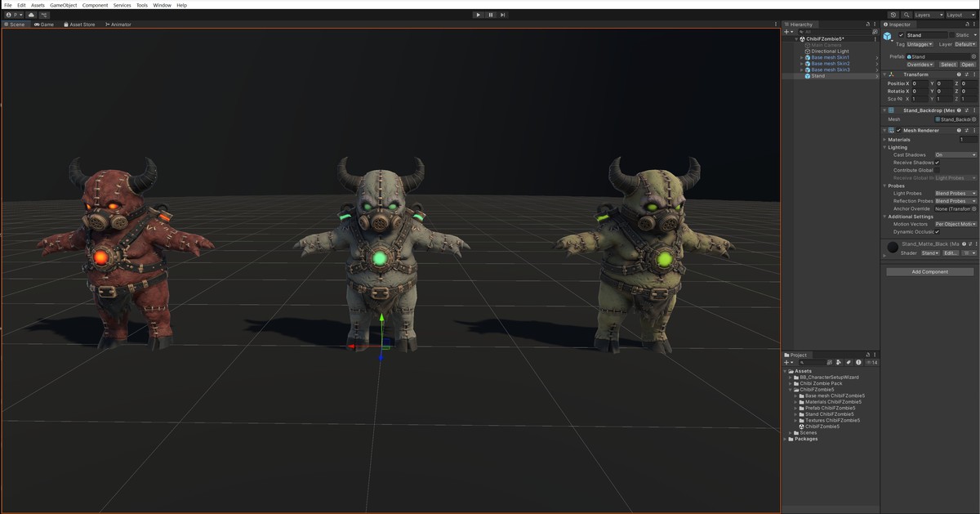Open the cloud services icon

31,15
